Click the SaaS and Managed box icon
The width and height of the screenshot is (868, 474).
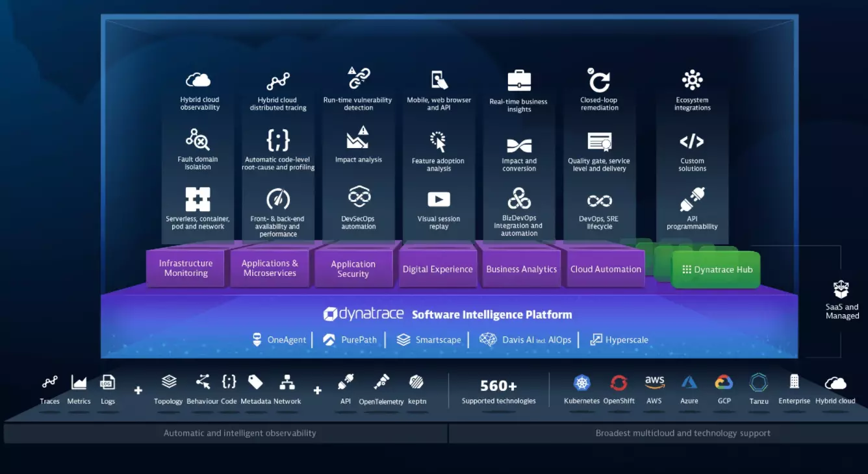pyautogui.click(x=841, y=290)
